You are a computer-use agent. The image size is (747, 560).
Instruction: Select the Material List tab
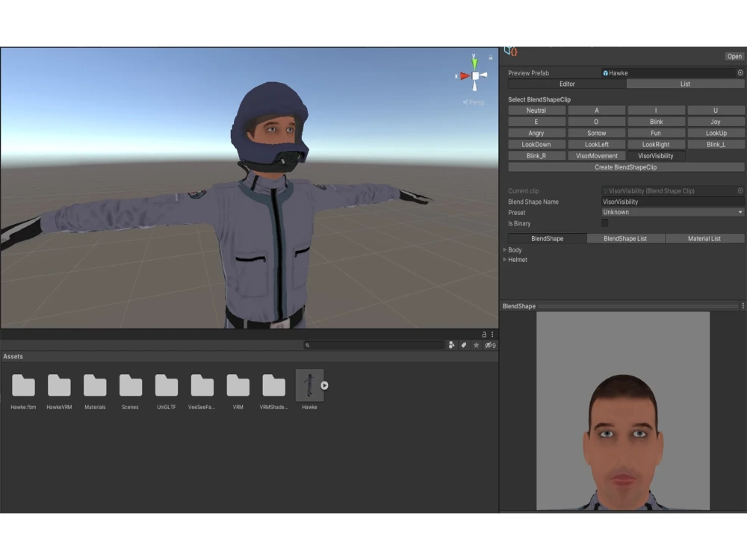pos(704,239)
